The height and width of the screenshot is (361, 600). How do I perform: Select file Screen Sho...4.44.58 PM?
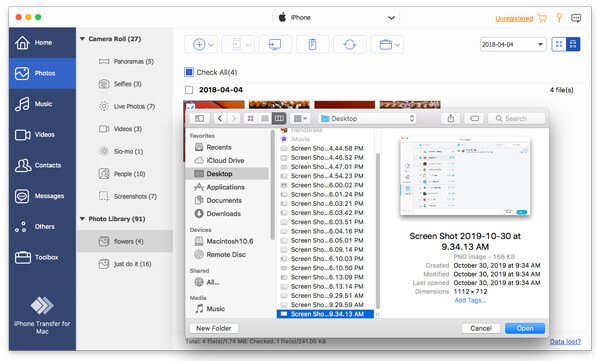click(325, 148)
